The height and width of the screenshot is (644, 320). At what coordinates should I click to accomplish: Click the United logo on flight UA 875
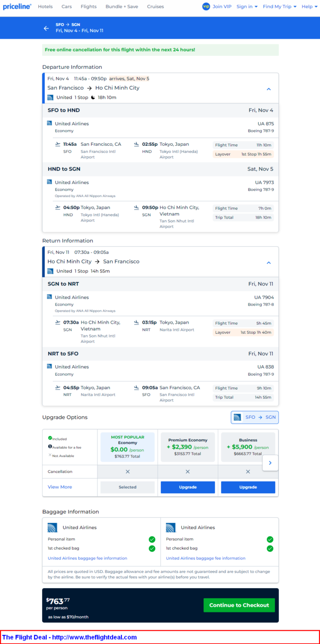(49, 123)
